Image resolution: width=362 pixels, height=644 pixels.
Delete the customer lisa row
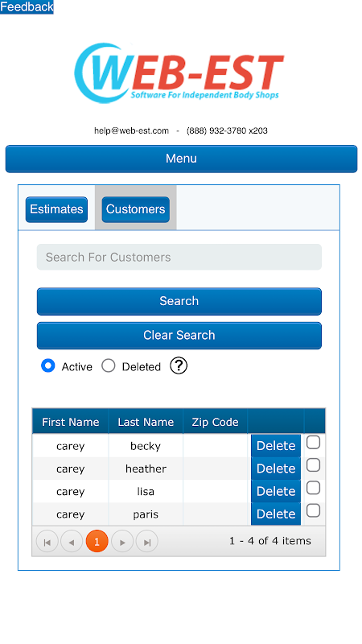pos(276,491)
